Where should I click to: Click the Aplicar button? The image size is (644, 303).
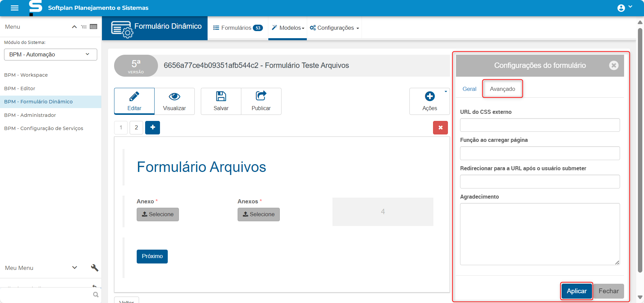(x=576, y=291)
